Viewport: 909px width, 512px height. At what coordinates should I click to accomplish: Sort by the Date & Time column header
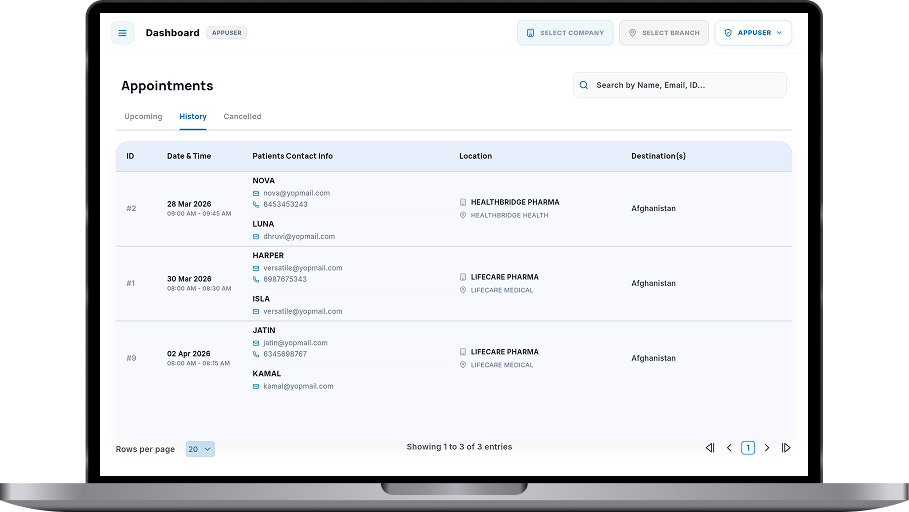point(189,156)
